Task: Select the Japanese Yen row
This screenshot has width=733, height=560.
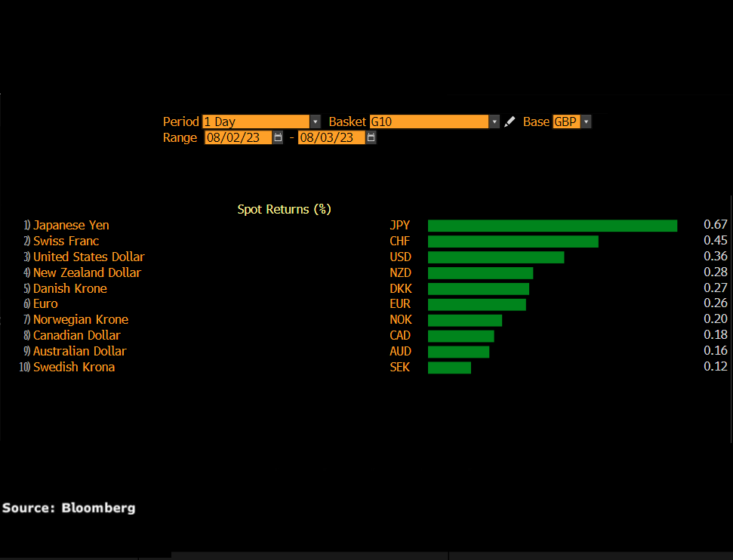Action: click(71, 225)
